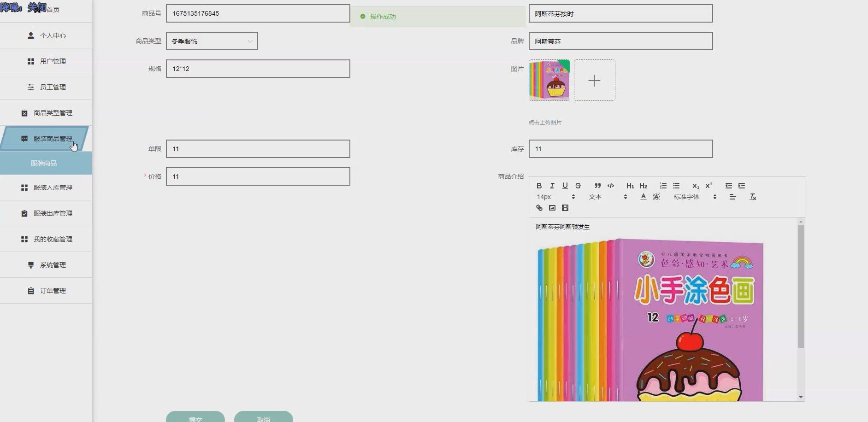
Task: Click the 点击上传图片 hint text
Action: pos(545,122)
